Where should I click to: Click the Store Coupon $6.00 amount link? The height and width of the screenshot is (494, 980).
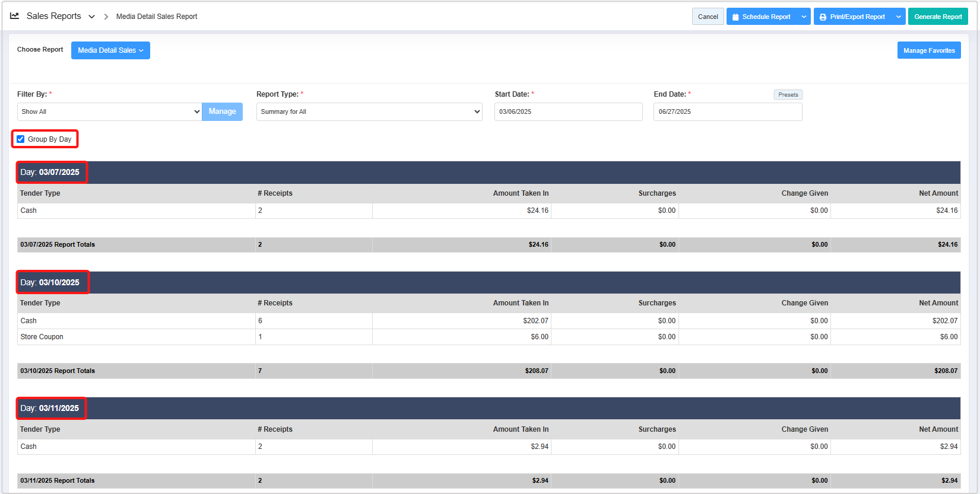539,337
